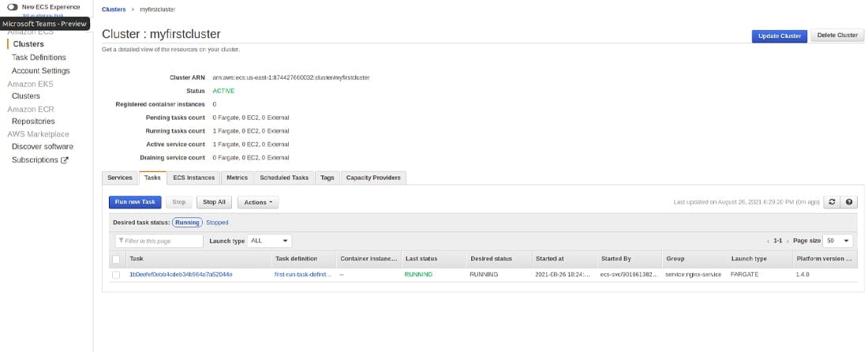Open the Capacity Providers tab

tap(374, 178)
